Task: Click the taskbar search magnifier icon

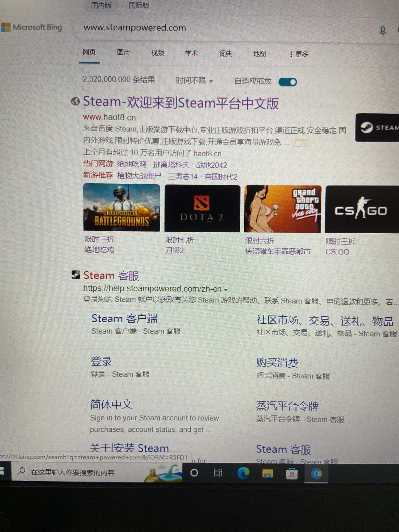Action: click(21, 471)
